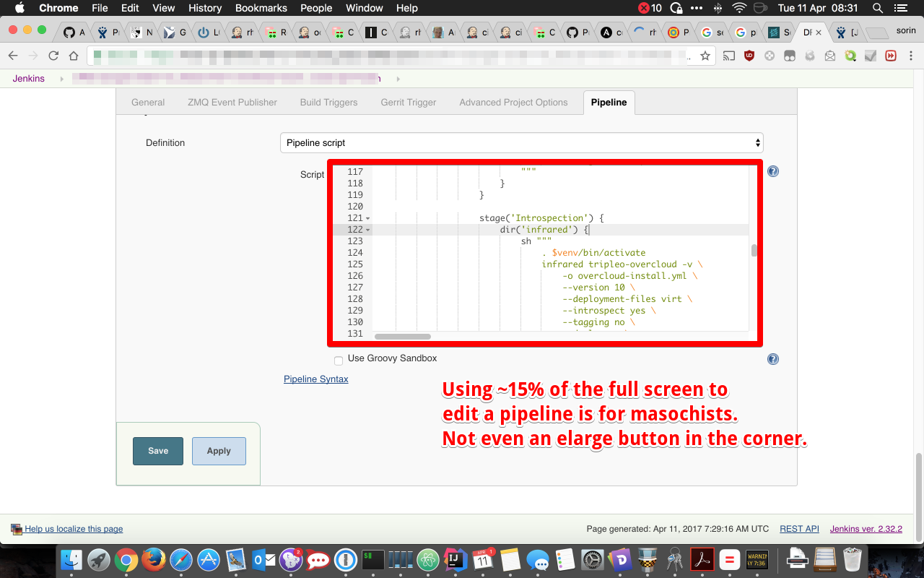
Task: Click the script editor horizontal scrollbar
Action: 403,336
